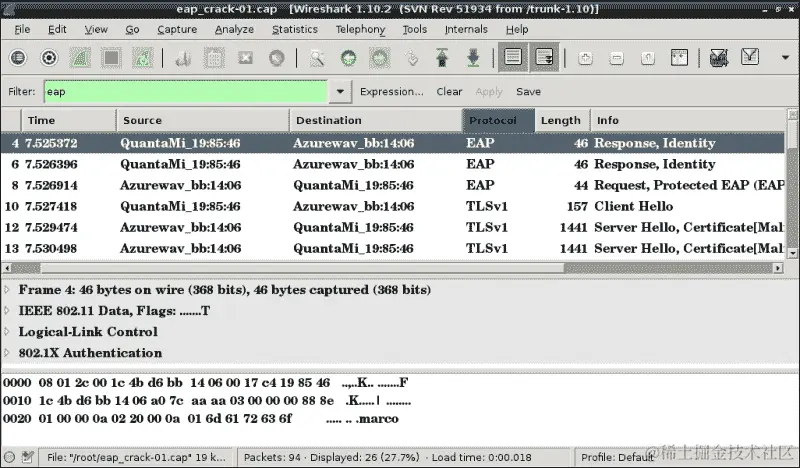
Task: Open the Help menu
Action: pos(517,30)
